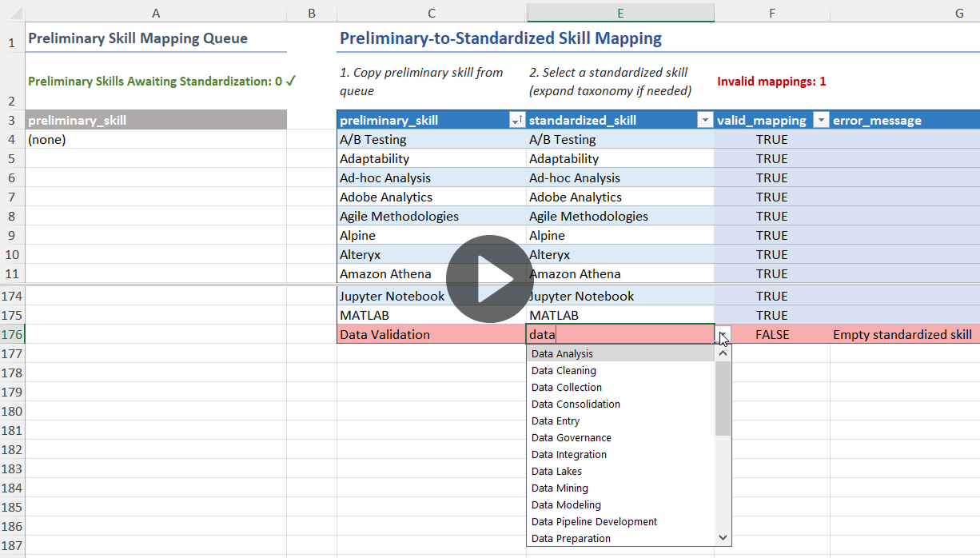Click the error_message column header
The width and height of the screenshot is (980, 558).
coord(905,120)
